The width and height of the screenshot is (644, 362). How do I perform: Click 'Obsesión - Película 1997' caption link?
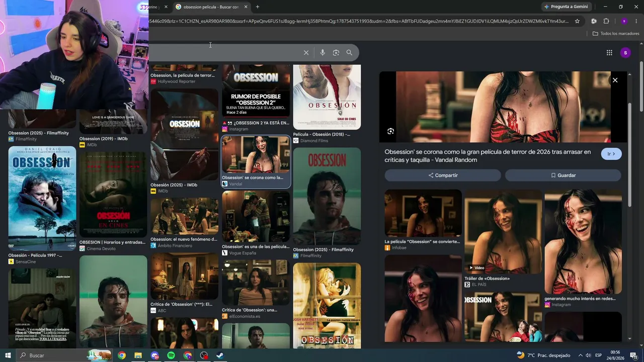pos(35,255)
